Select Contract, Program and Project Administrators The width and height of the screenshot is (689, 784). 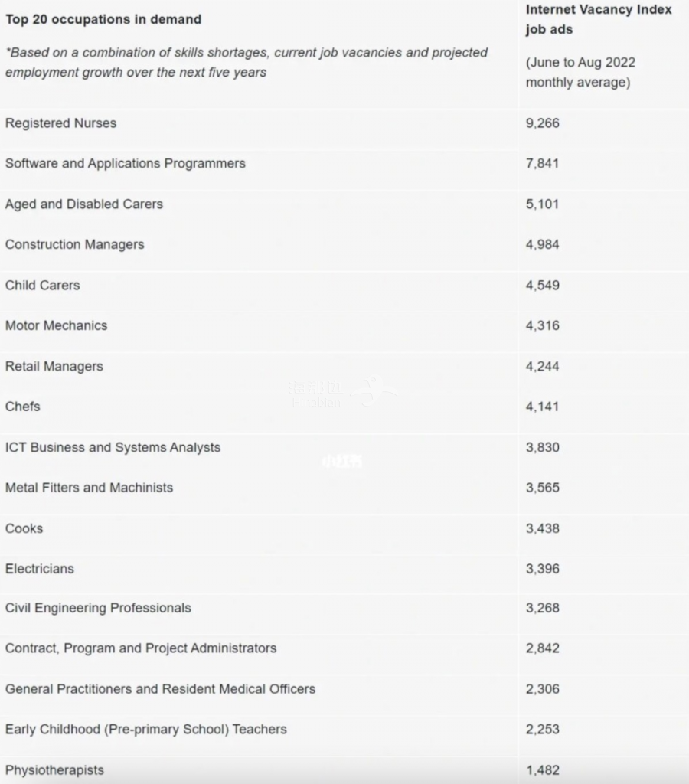pyautogui.click(x=141, y=648)
